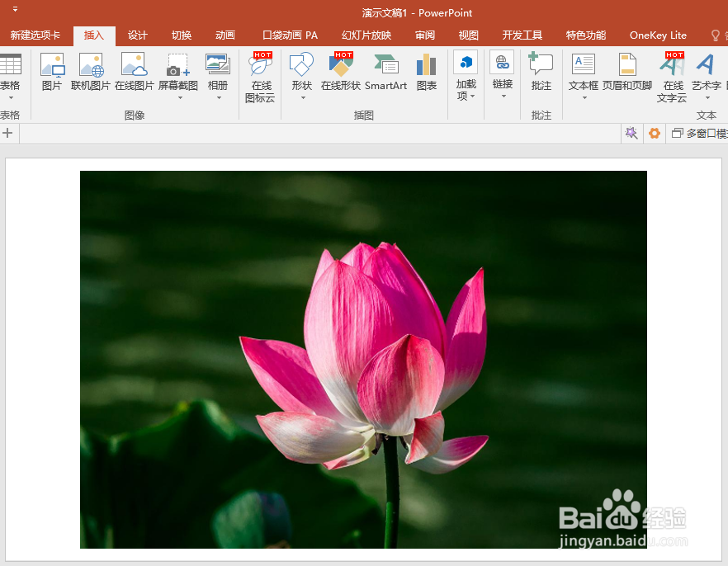The image size is (728, 566).
Task: Expand the 形状 dropdown arrow
Action: click(x=303, y=98)
